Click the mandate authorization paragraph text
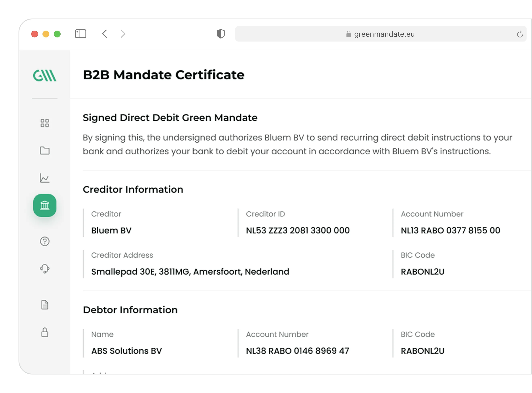This screenshot has height=393, width=532. 297,144
